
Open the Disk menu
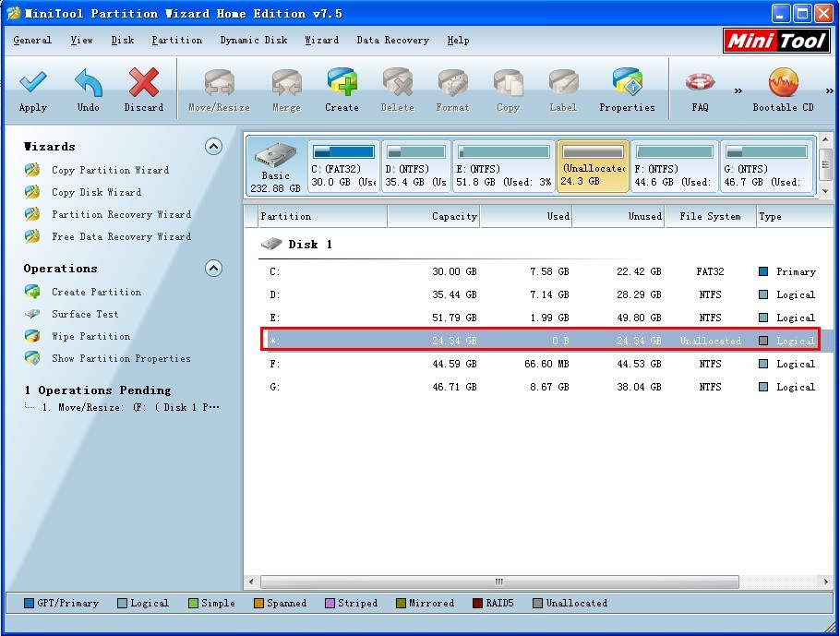tap(123, 41)
